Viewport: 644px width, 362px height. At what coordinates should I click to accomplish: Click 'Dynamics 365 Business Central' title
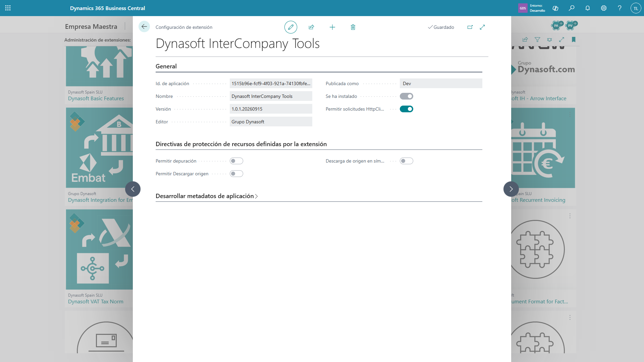[x=108, y=8]
